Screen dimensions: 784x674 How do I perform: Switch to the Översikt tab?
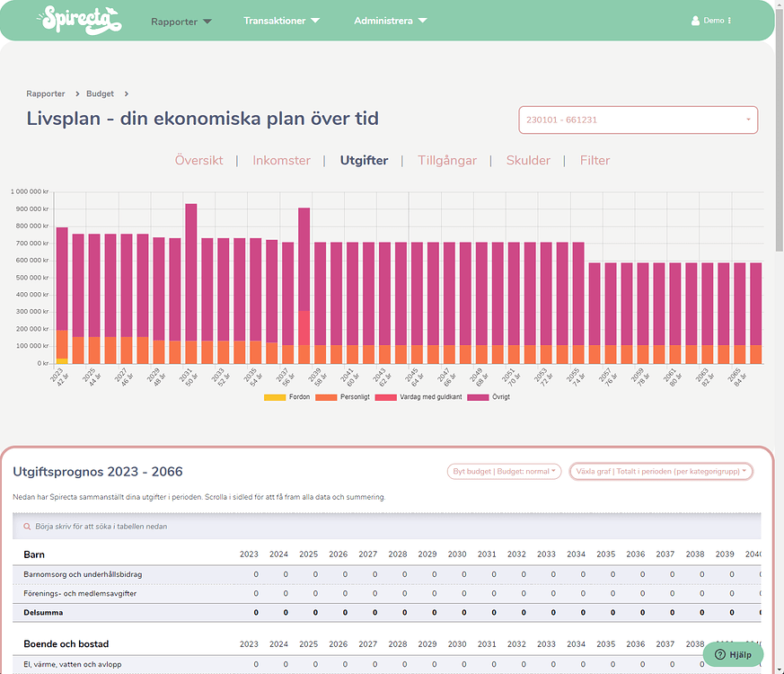coord(198,161)
